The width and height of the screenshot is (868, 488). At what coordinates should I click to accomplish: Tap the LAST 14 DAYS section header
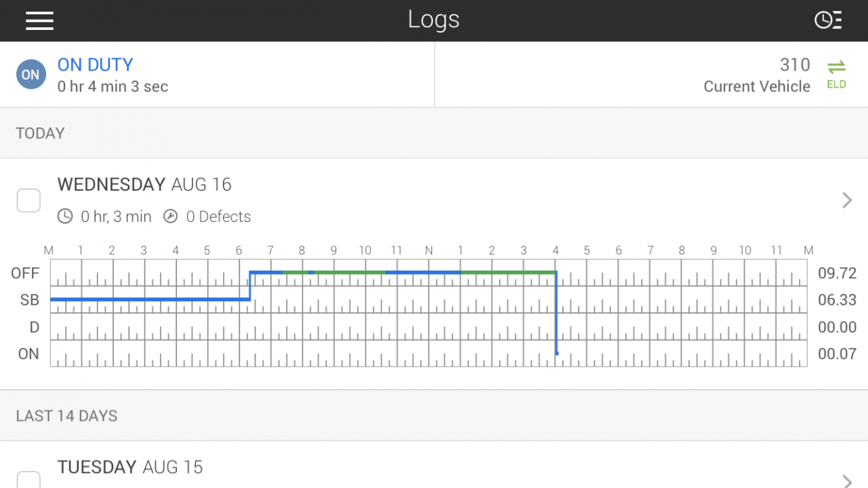point(66,415)
